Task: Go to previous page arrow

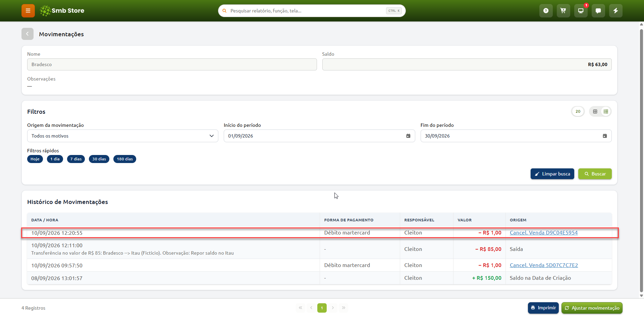Action: click(311, 308)
